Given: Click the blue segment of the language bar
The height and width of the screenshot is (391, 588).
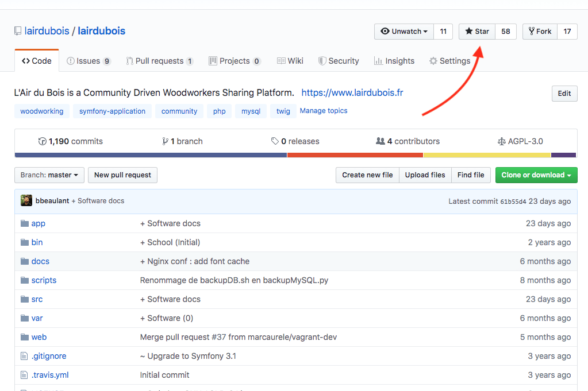Looking at the screenshot, I should point(151,155).
